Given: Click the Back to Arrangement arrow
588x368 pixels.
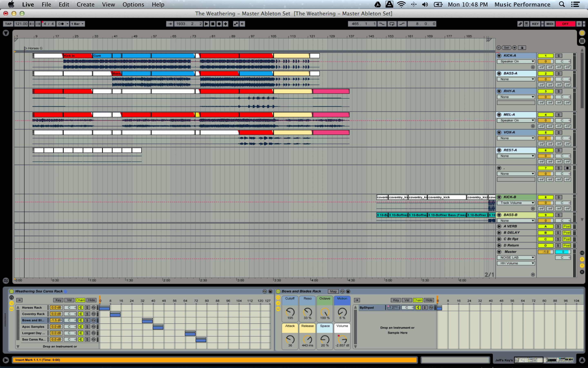Looking at the screenshot, I should (x=242, y=24).
